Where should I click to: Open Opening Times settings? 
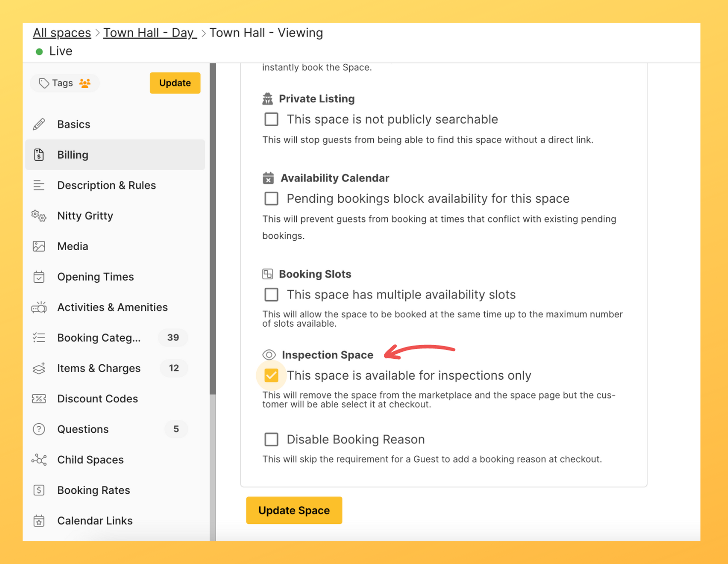click(x=115, y=277)
